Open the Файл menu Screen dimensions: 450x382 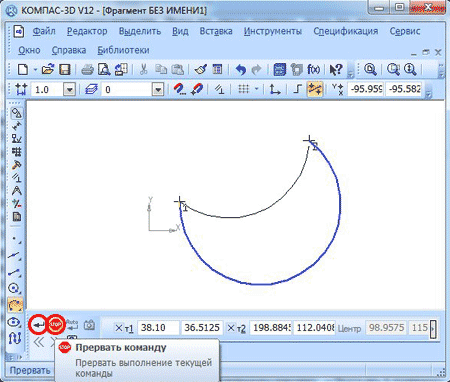click(44, 31)
